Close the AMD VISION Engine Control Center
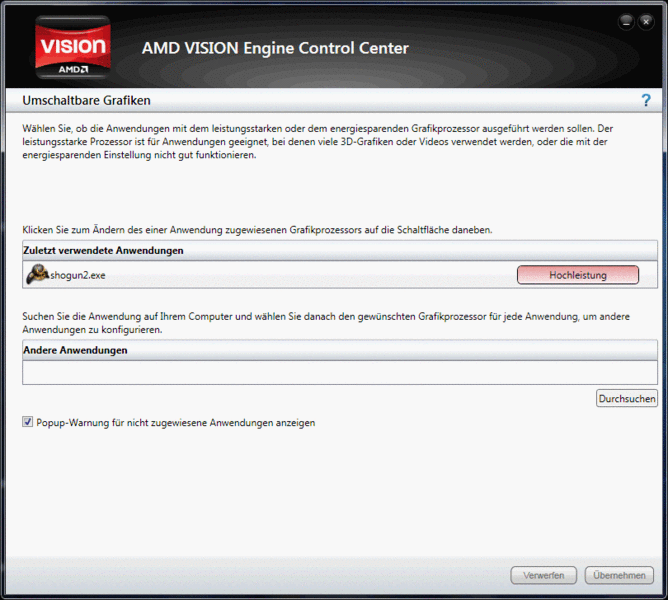Viewport: 668px width, 600px height. (x=646, y=20)
